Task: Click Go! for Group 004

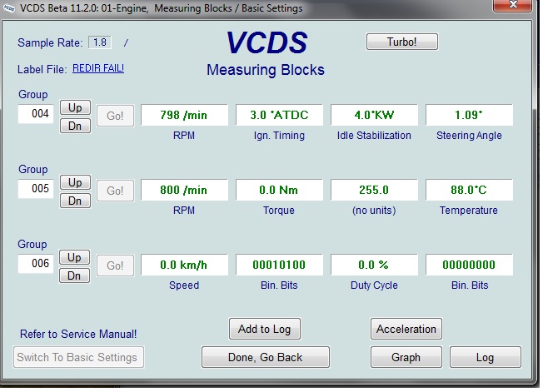Action: pos(115,116)
